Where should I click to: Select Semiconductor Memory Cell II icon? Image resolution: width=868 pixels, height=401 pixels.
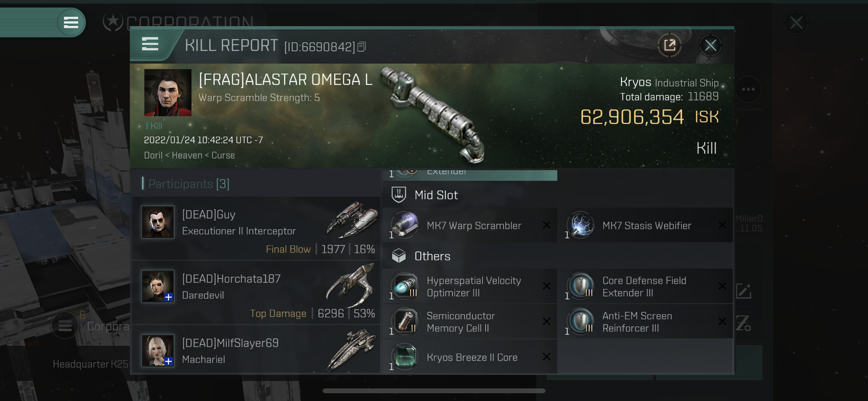point(405,322)
